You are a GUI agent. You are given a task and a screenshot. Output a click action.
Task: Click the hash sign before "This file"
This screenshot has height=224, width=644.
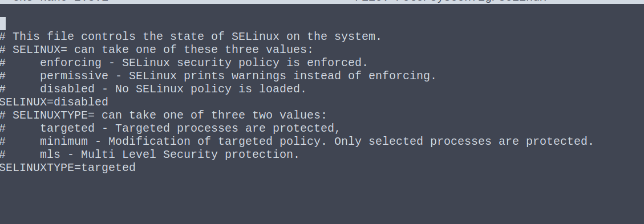pyautogui.click(x=2, y=36)
